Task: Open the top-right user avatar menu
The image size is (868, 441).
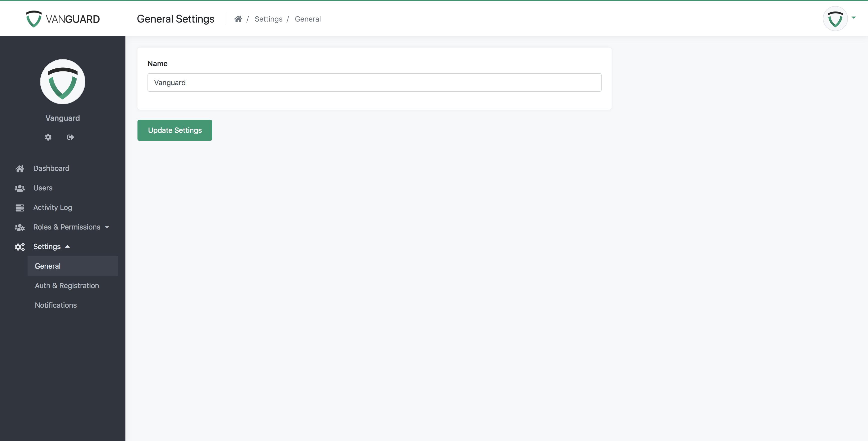Action: coord(835,19)
